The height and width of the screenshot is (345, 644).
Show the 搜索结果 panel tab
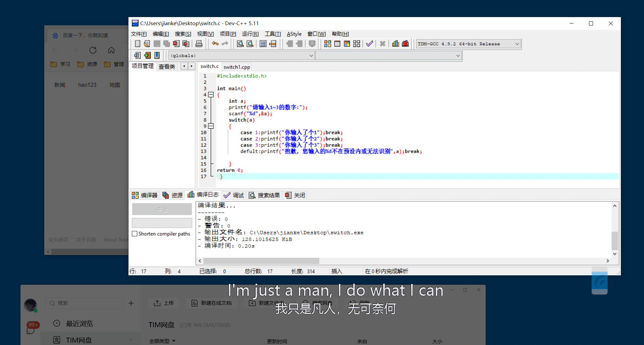click(x=264, y=195)
